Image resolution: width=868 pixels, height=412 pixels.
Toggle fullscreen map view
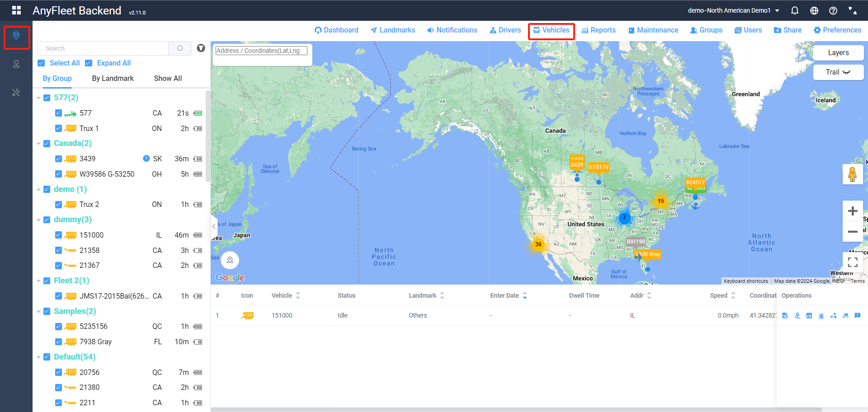pos(853,262)
